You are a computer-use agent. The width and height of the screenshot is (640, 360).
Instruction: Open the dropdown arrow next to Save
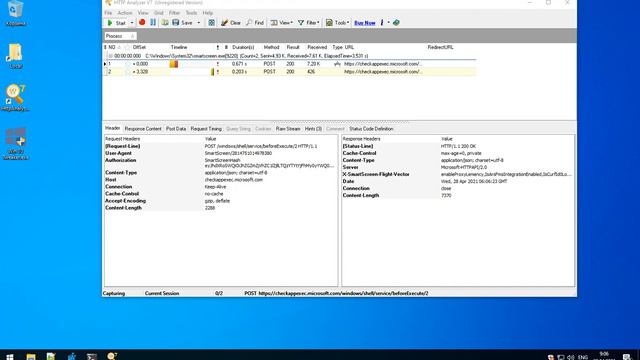point(199,23)
